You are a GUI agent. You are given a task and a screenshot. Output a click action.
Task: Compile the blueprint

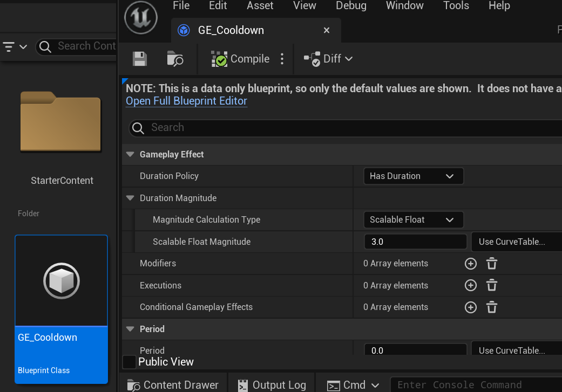(x=240, y=58)
